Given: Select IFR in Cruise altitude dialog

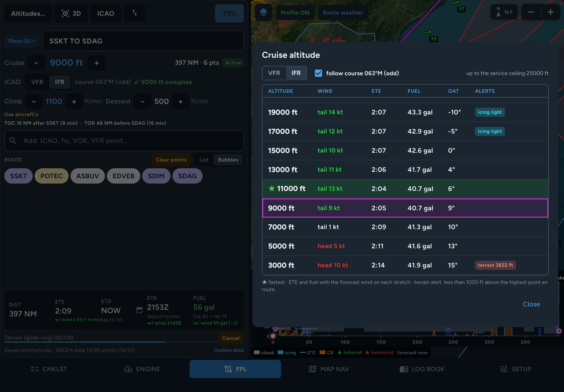Looking at the screenshot, I should (x=296, y=73).
